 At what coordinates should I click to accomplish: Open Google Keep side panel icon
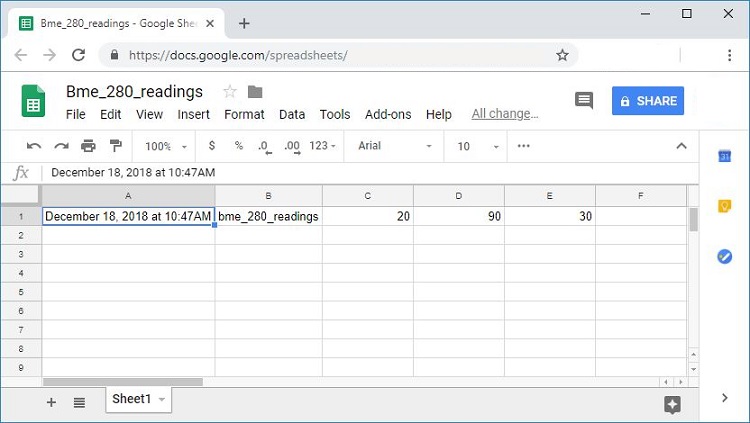coord(725,206)
